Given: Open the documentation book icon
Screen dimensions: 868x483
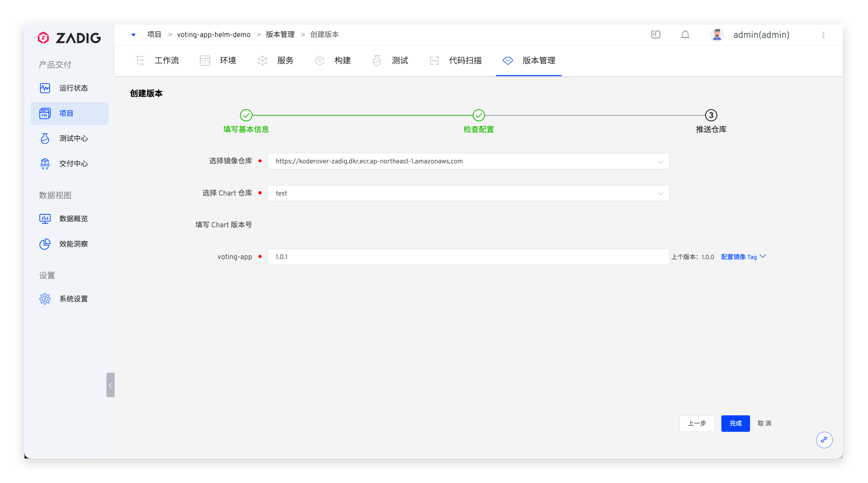Looking at the screenshot, I should click(x=655, y=35).
